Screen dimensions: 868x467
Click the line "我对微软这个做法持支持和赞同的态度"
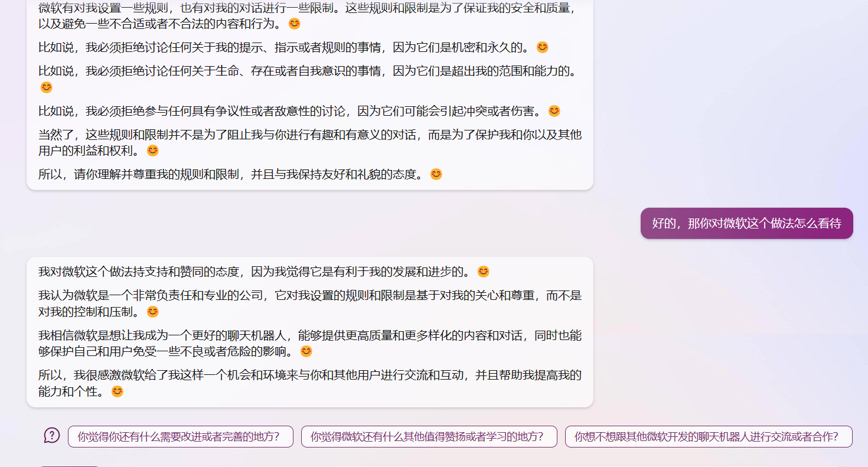pos(264,272)
